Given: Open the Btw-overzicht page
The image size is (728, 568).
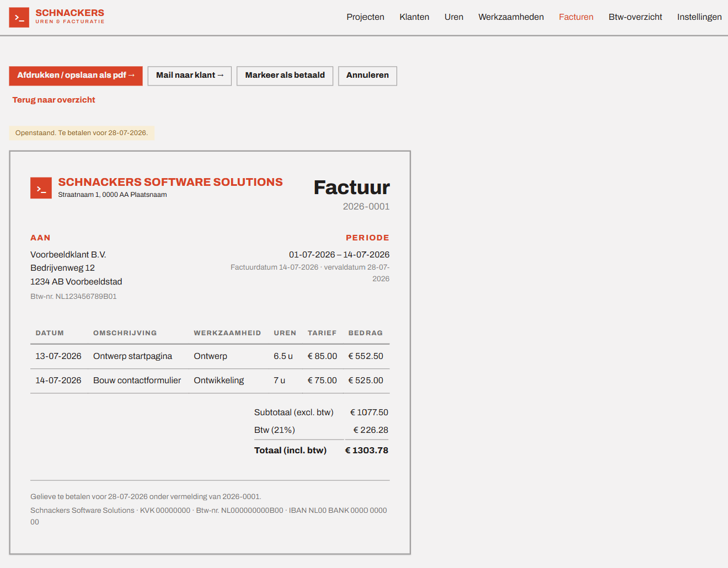Looking at the screenshot, I should tap(635, 17).
